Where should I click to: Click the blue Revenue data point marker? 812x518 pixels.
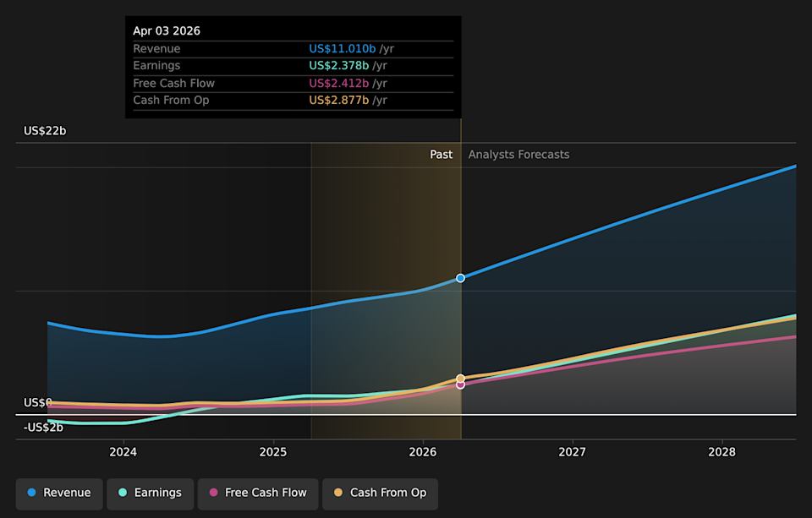460,278
